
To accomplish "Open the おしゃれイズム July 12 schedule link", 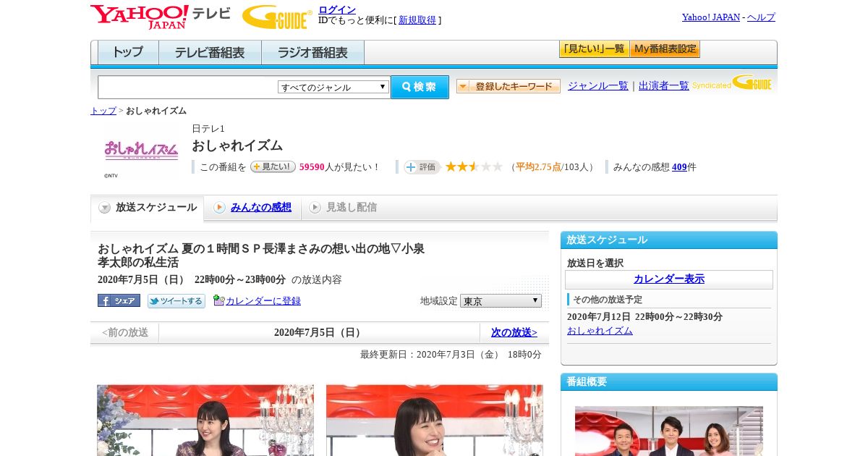I will click(600, 331).
